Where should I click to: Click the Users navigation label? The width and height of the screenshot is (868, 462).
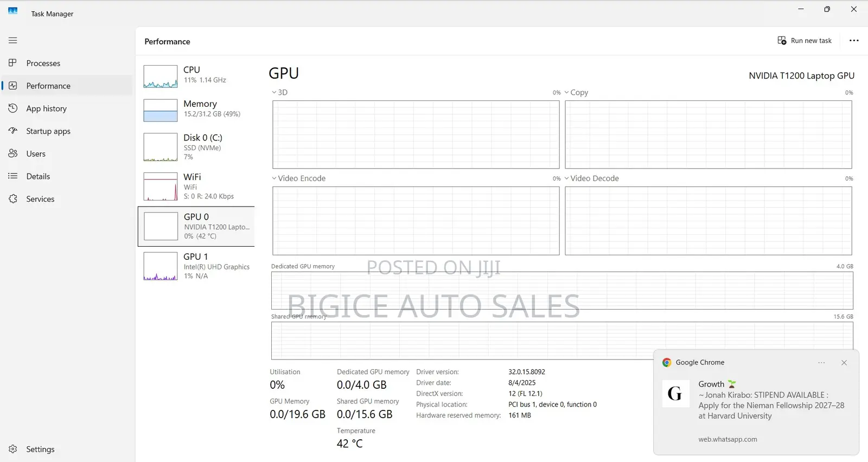click(x=36, y=154)
